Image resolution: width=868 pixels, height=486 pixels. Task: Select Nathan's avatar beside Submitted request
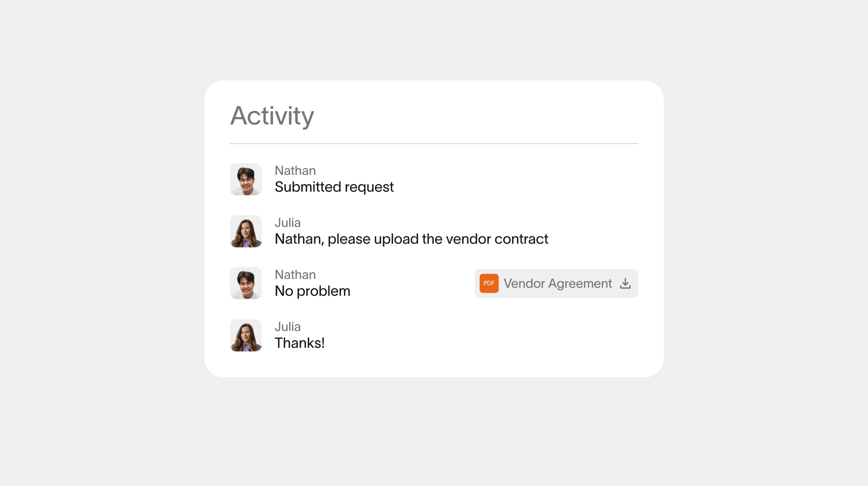click(246, 179)
